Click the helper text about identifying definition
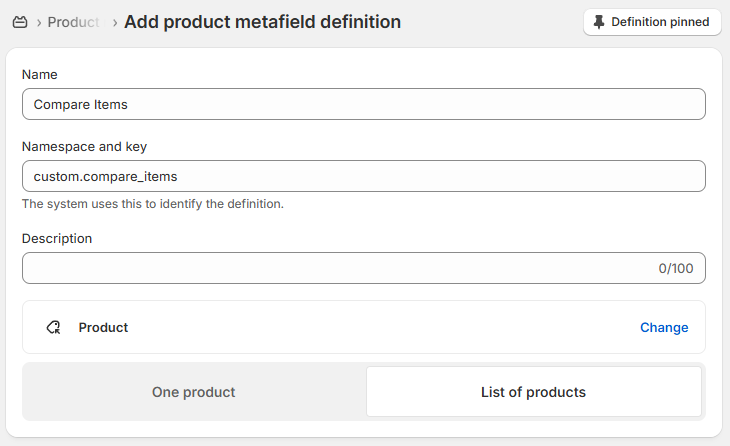The width and height of the screenshot is (730, 446). 153,204
